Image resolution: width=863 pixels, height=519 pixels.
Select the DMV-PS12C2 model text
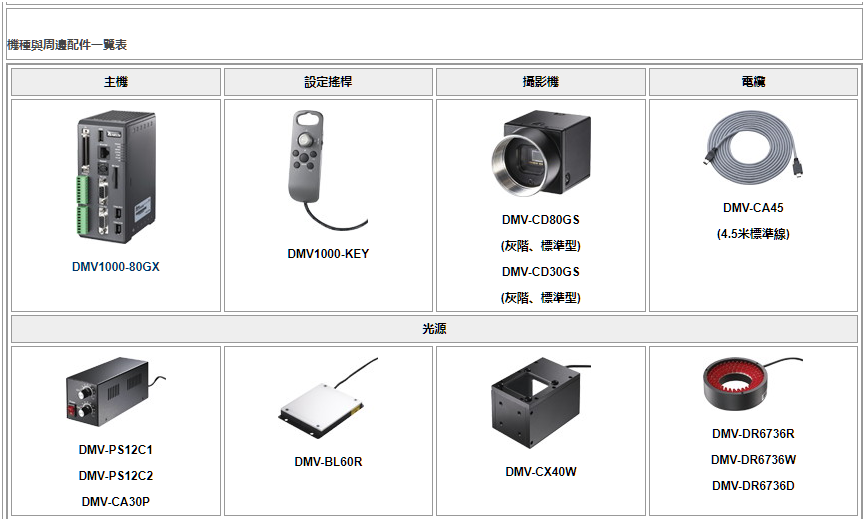point(116,476)
